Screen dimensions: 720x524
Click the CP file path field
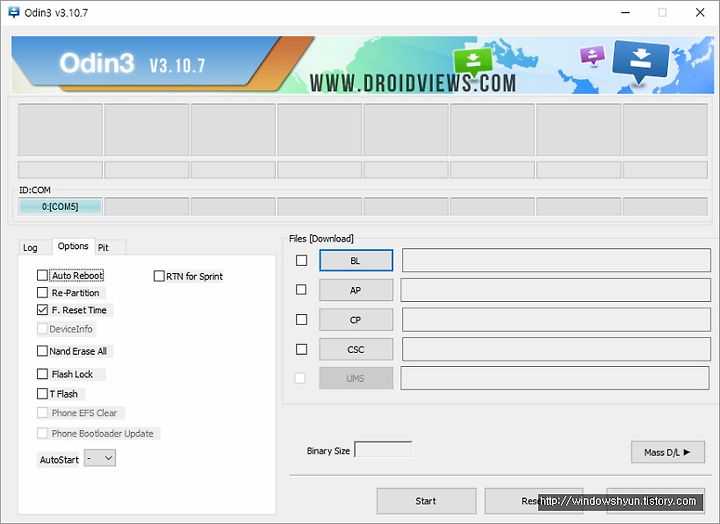click(557, 320)
